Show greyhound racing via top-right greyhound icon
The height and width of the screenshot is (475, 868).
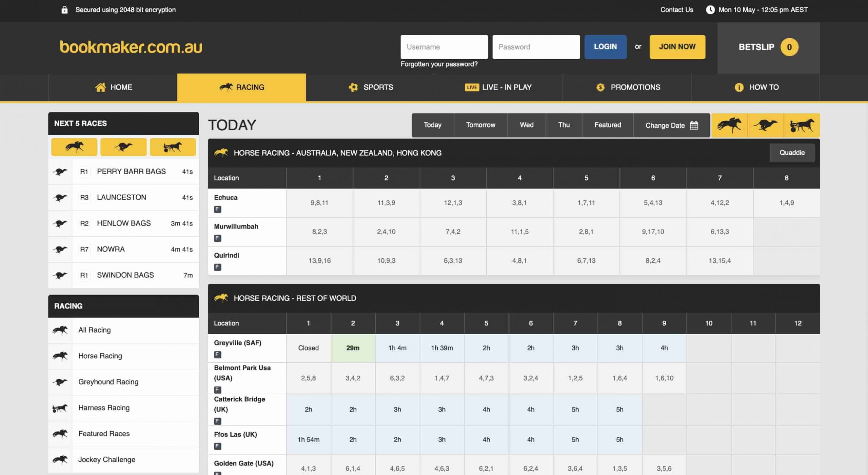[x=766, y=125]
